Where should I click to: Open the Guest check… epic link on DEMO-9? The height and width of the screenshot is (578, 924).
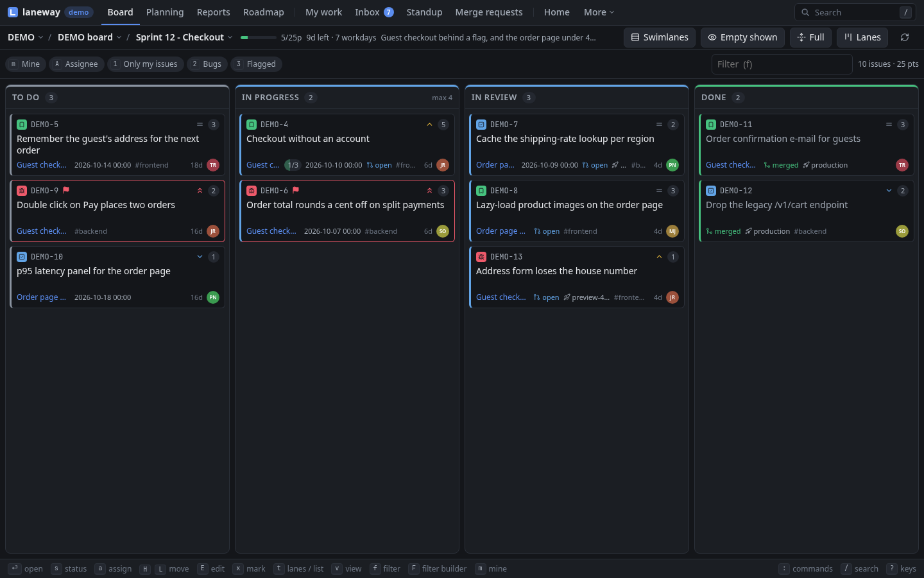pyautogui.click(x=42, y=231)
